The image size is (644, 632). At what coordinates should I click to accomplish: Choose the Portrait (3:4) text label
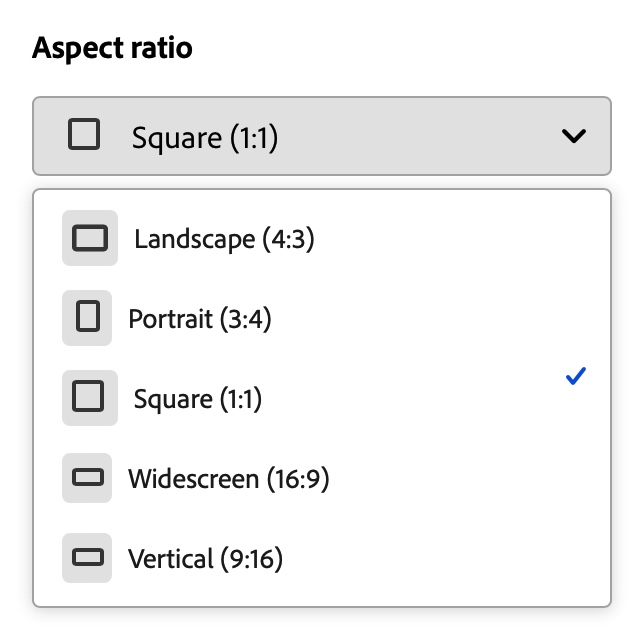(x=200, y=319)
